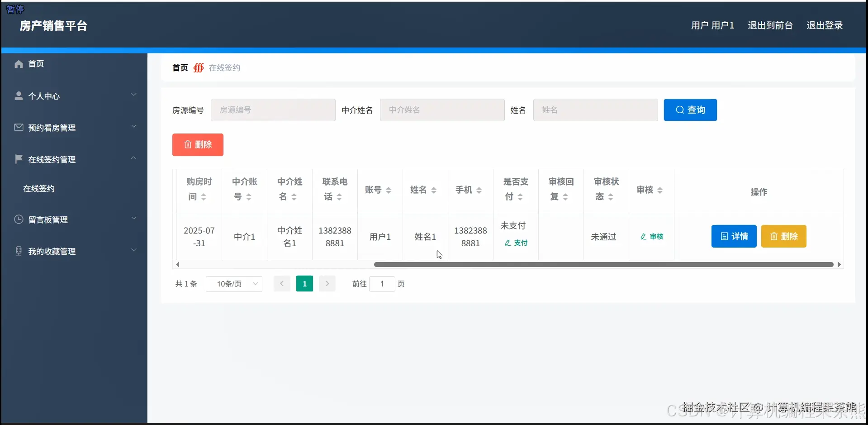Image resolution: width=868 pixels, height=425 pixels.
Task: Click the person icon for 个人中心
Action: [18, 96]
